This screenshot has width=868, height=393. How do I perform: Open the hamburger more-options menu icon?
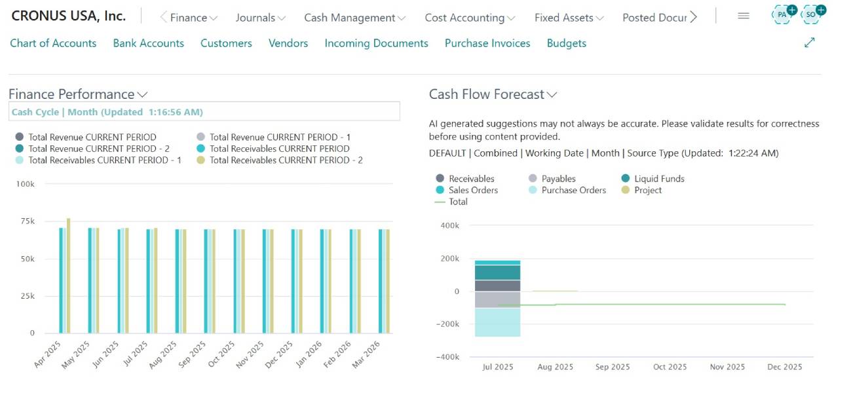tap(744, 16)
